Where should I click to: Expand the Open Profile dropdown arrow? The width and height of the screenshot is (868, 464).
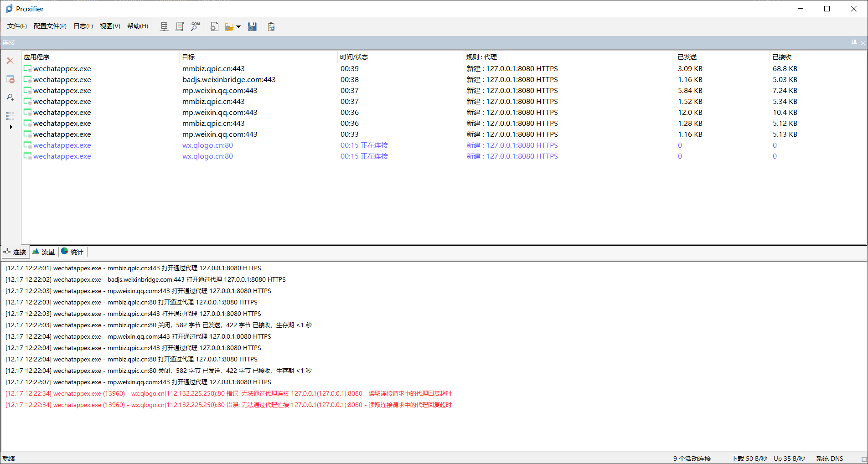tap(238, 27)
